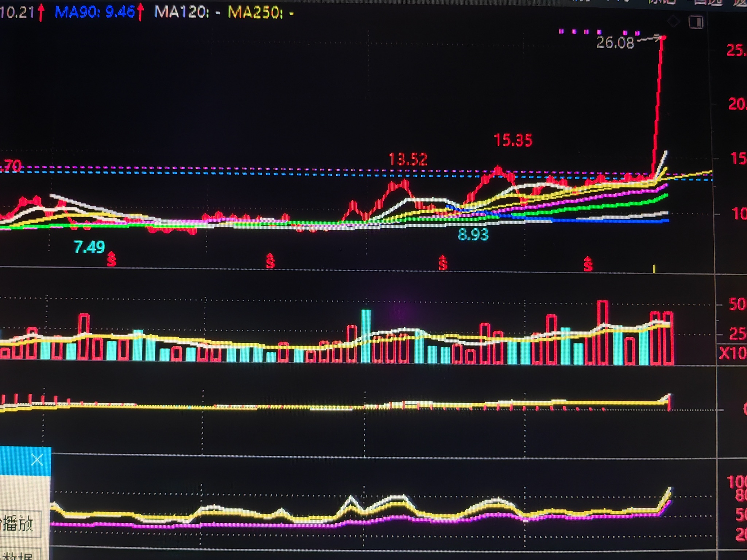Click the 8.93 low price label
747x560 pixels.
pyautogui.click(x=473, y=234)
